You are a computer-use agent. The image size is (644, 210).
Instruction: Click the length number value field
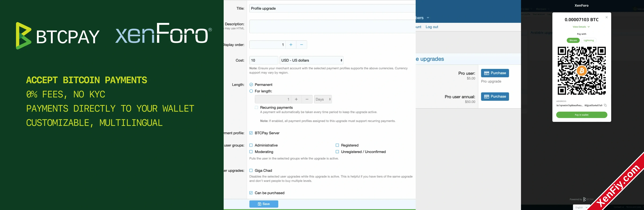[273, 99]
